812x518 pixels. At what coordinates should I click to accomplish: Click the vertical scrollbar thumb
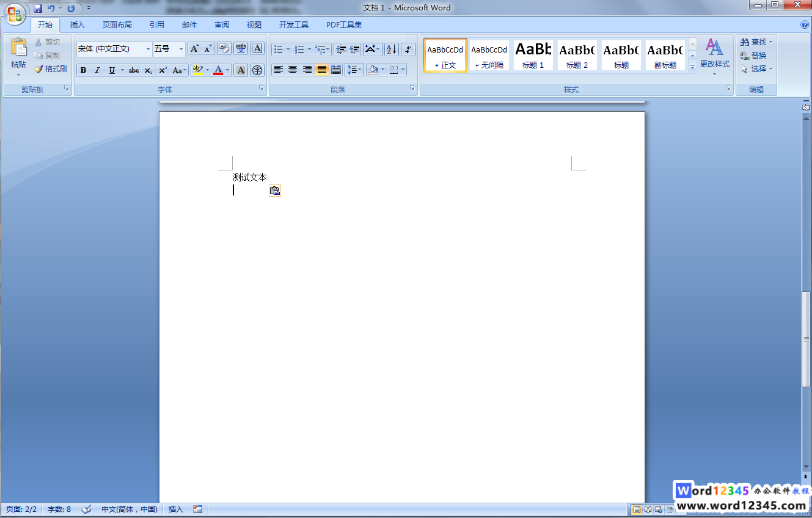coord(806,339)
